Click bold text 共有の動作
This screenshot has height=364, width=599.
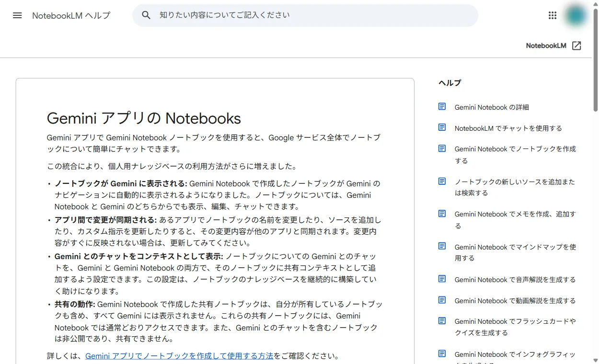(75, 304)
